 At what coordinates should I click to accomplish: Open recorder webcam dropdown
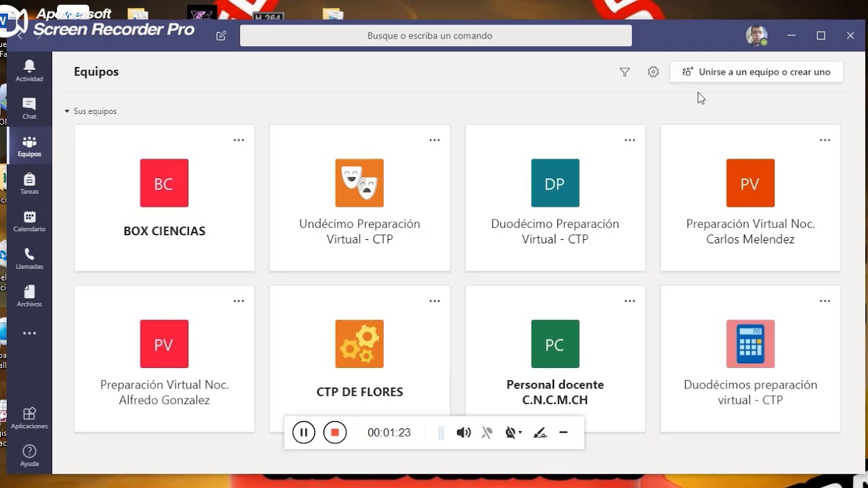(x=513, y=432)
